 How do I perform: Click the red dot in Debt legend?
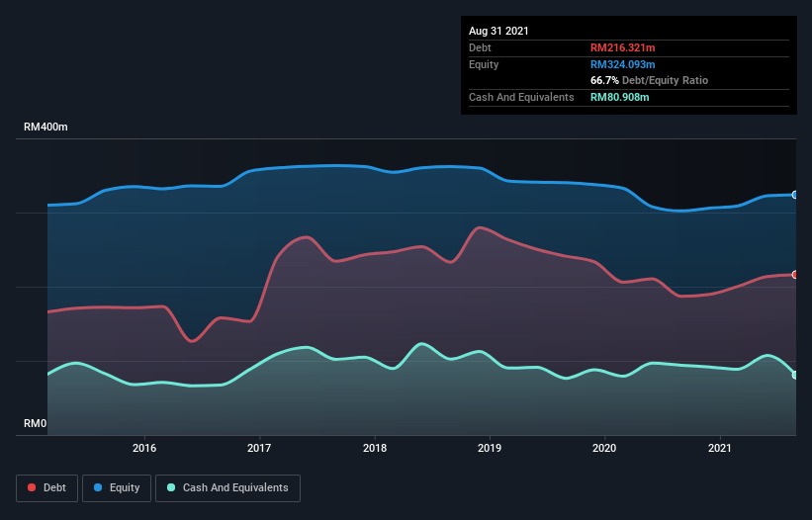(x=32, y=487)
